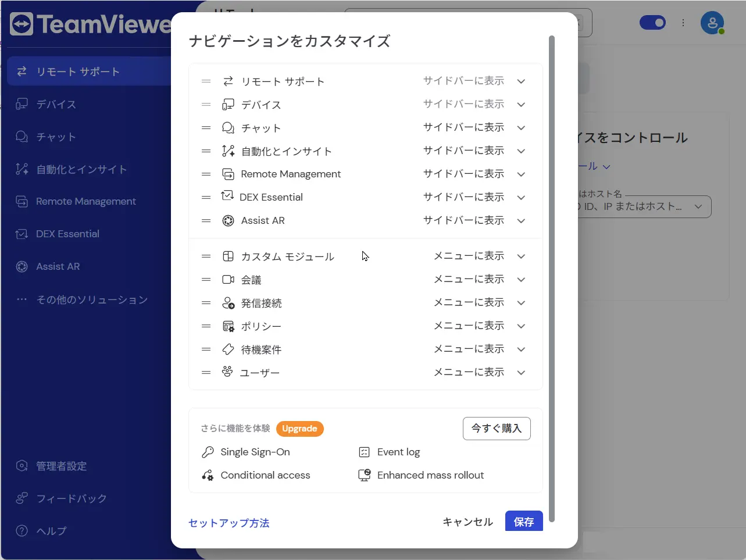
Task: Open visibility dropdown for DEX Essential
Action: 521,198
